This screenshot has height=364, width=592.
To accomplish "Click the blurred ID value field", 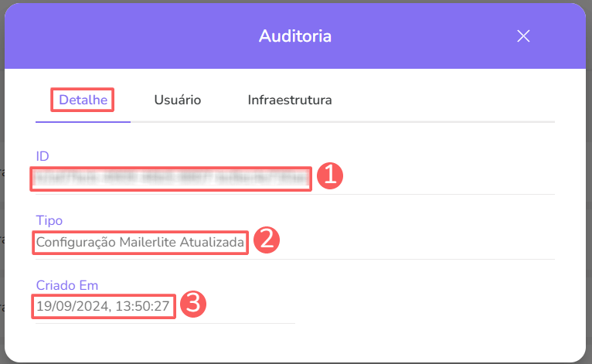I will [x=172, y=179].
